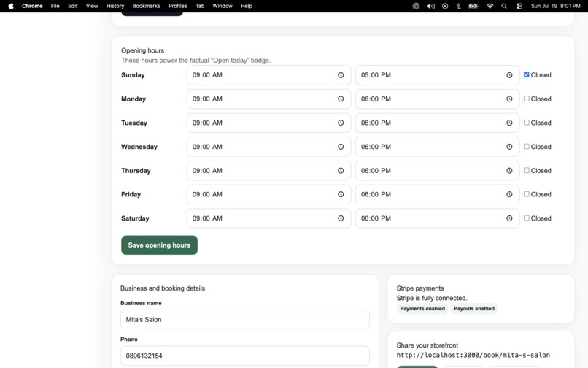
Task: Open the Tab menu
Action: click(x=200, y=6)
